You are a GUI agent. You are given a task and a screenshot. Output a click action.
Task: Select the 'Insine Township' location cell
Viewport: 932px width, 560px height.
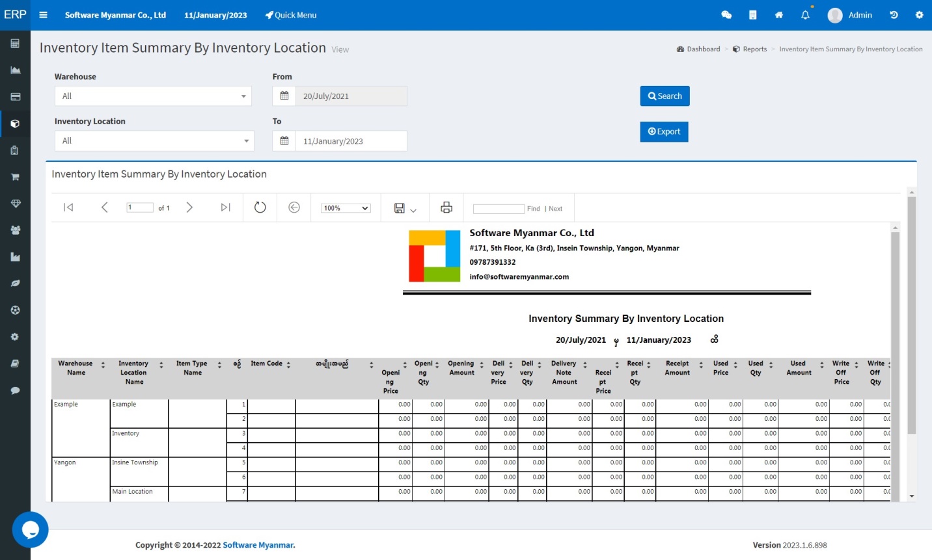(139, 472)
